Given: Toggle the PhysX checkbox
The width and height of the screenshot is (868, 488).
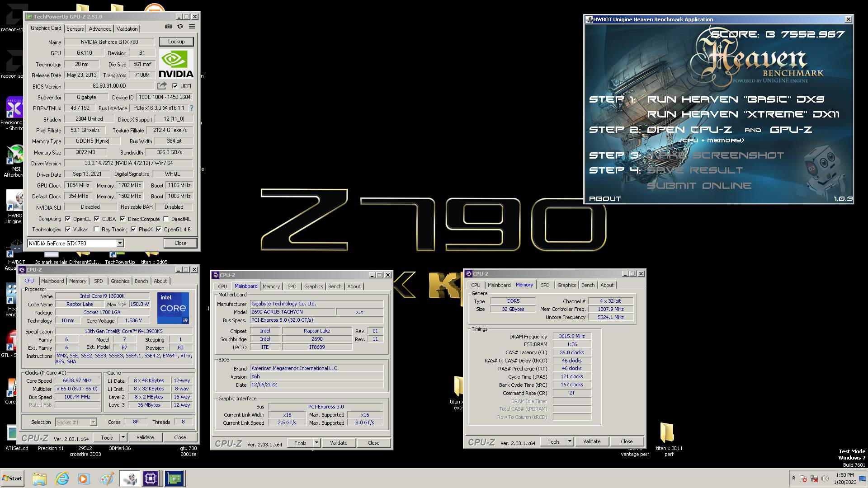Looking at the screenshot, I should (133, 229).
